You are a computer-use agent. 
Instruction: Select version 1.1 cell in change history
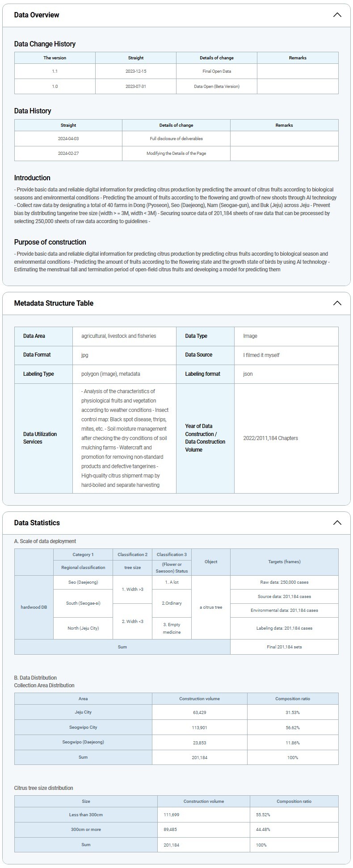(x=55, y=71)
